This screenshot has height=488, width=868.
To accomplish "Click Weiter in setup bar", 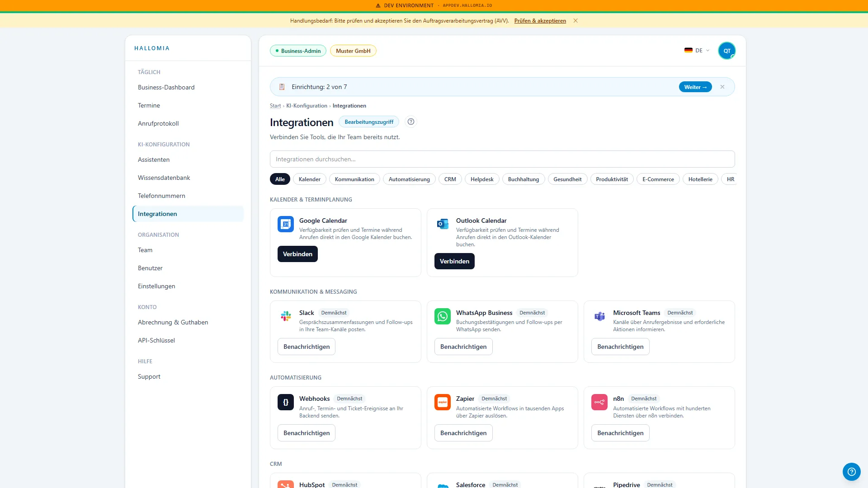I will 695,87.
